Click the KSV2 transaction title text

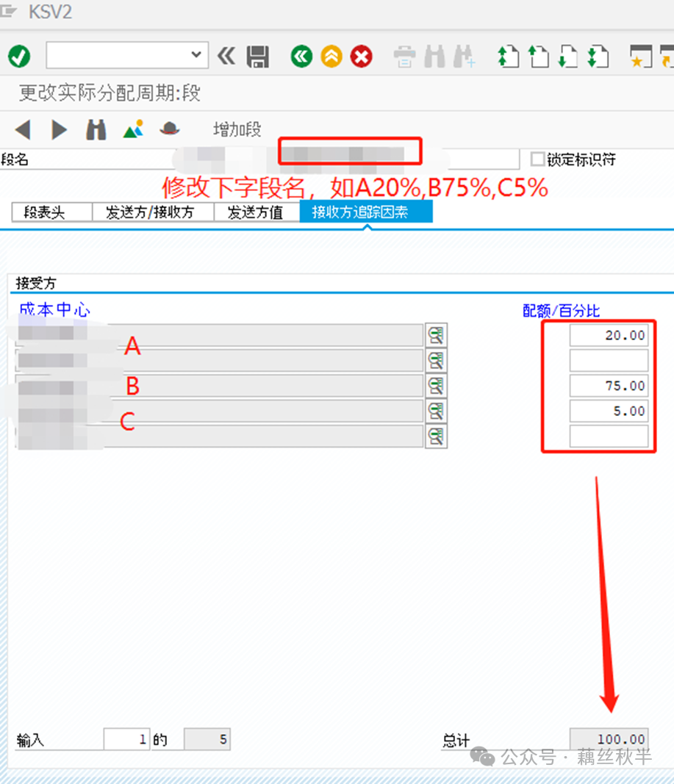pos(50,11)
